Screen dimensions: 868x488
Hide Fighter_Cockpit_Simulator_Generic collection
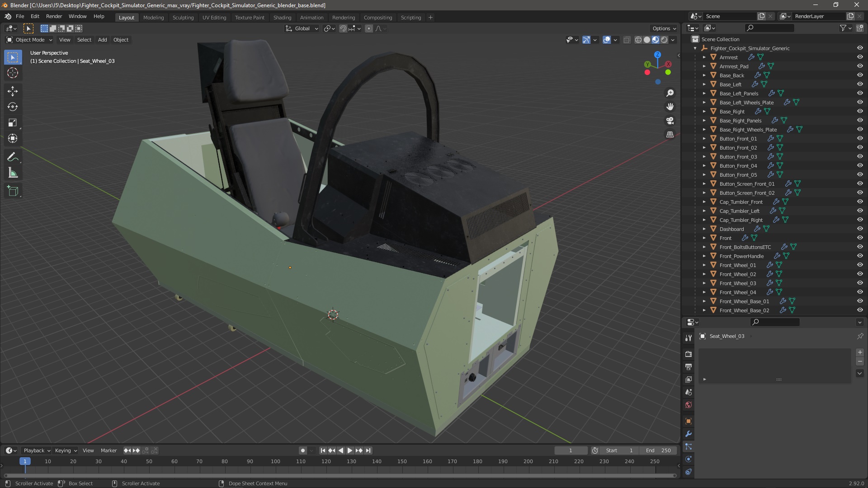860,48
